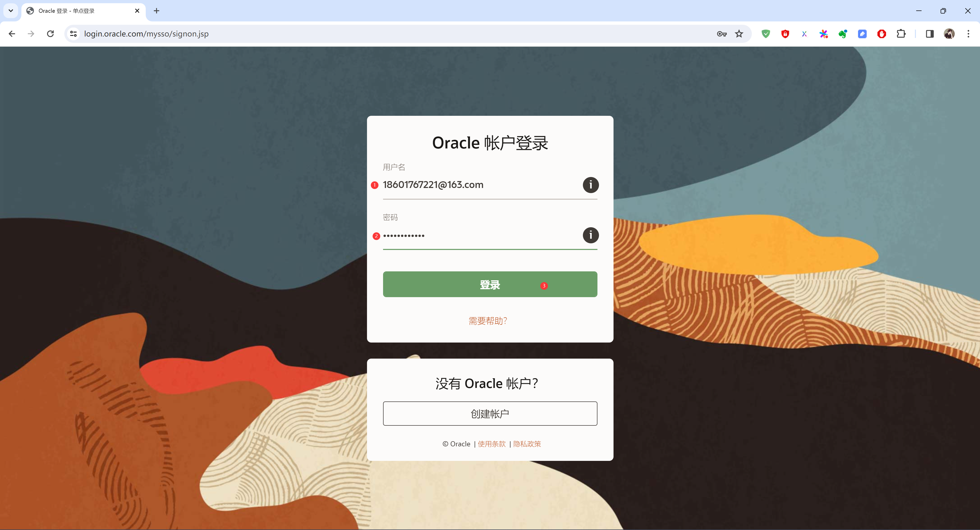Expand the tab search dropdown
The width and height of the screenshot is (980, 530).
[11, 11]
